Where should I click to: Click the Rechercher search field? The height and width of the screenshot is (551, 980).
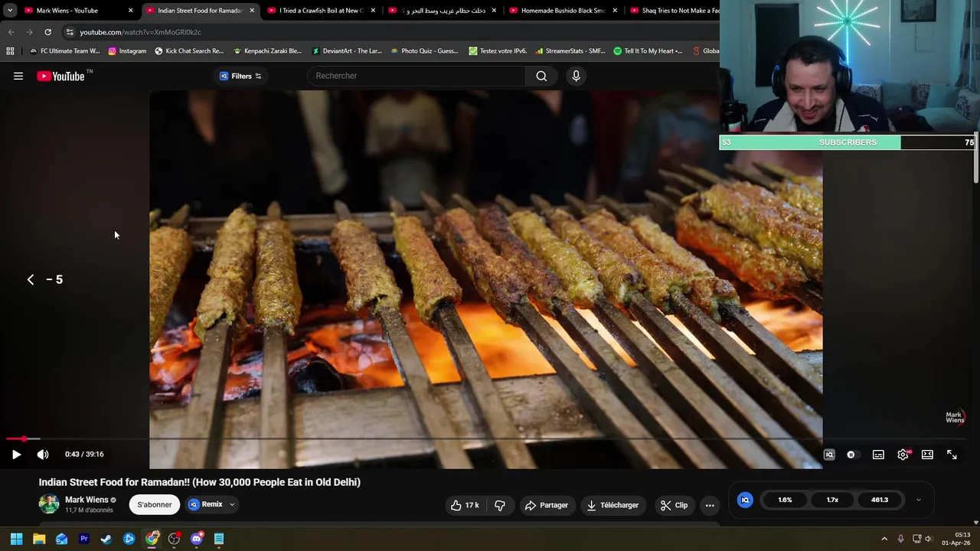click(417, 76)
